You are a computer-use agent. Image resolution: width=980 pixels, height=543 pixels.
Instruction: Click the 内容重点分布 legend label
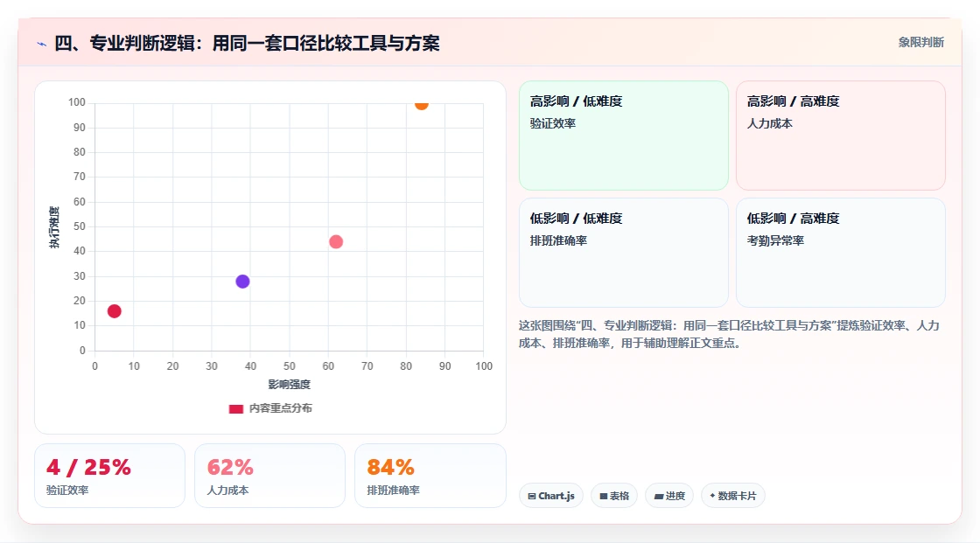pyautogui.click(x=281, y=408)
